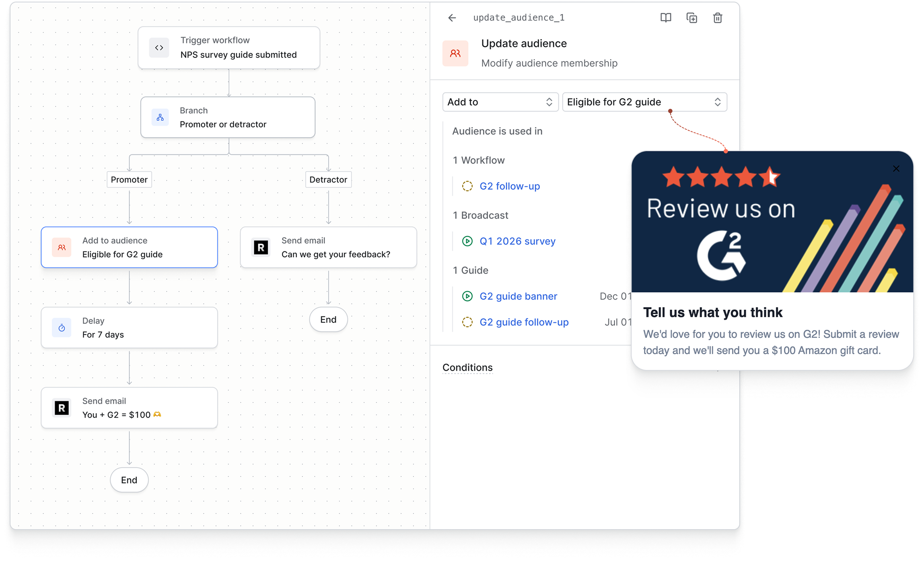This screenshot has height=563, width=924.
Task: Close the G2 review popup
Action: tap(896, 168)
